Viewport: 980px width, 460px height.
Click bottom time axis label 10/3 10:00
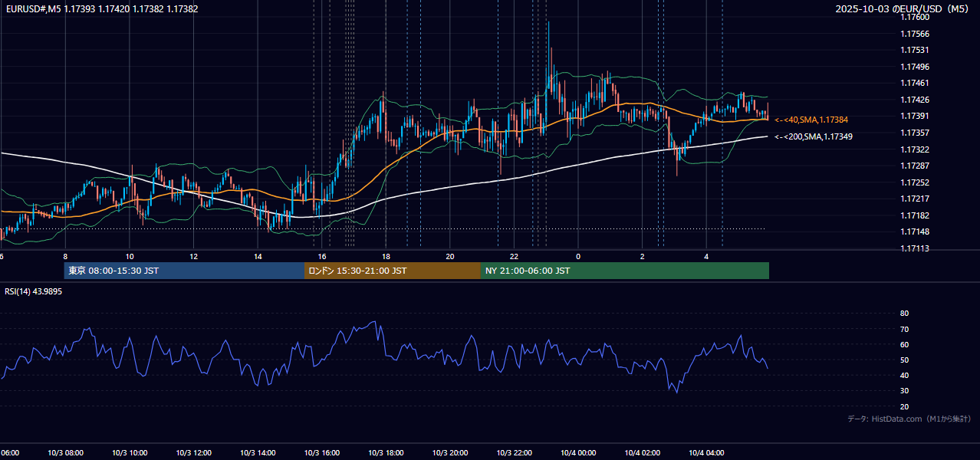tap(130, 453)
